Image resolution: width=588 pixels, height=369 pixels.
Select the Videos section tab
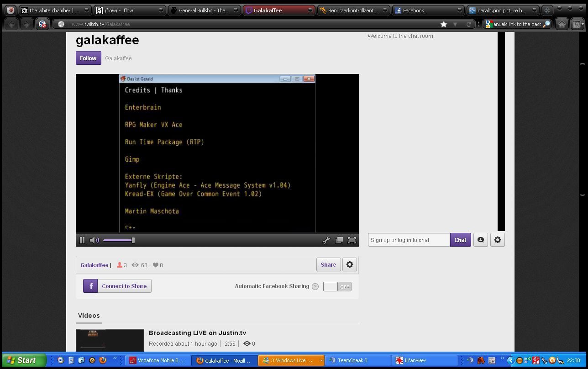coord(89,316)
